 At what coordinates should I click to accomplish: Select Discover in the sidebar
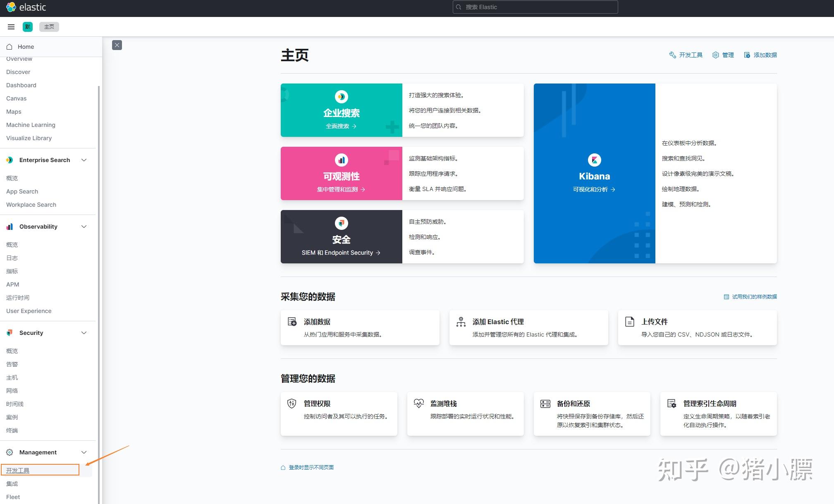coord(18,72)
